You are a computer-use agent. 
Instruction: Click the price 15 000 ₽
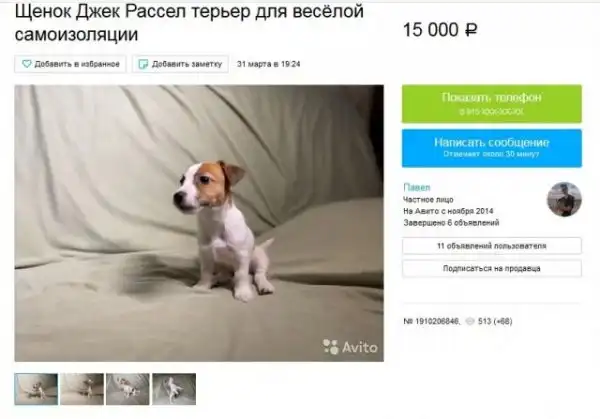(440, 30)
